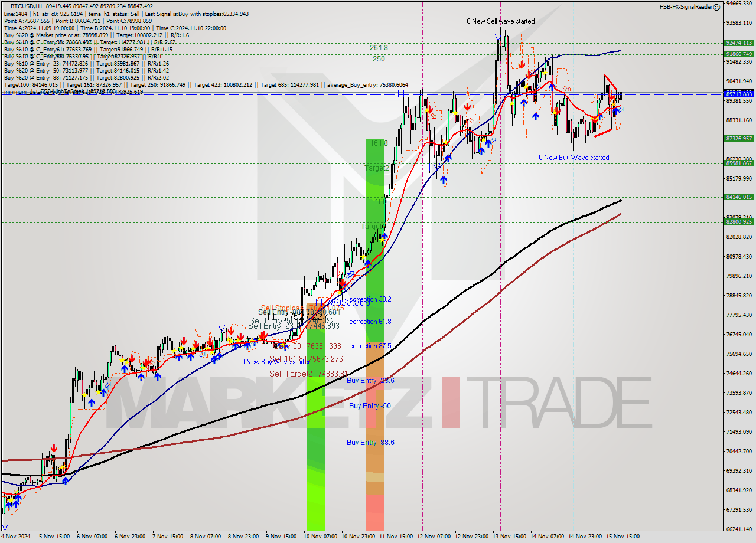
Task: Click the 'correction 87.5' label
Action: click(x=370, y=346)
